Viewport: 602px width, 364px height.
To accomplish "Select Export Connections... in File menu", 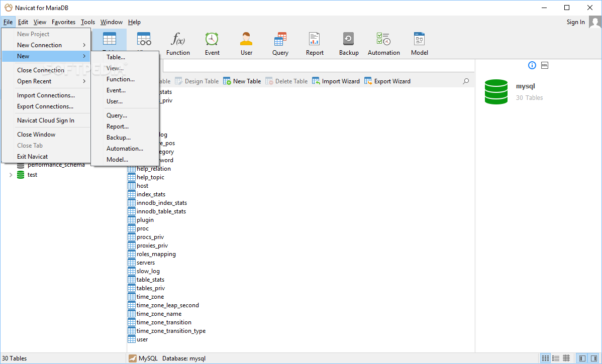I will tap(46, 106).
